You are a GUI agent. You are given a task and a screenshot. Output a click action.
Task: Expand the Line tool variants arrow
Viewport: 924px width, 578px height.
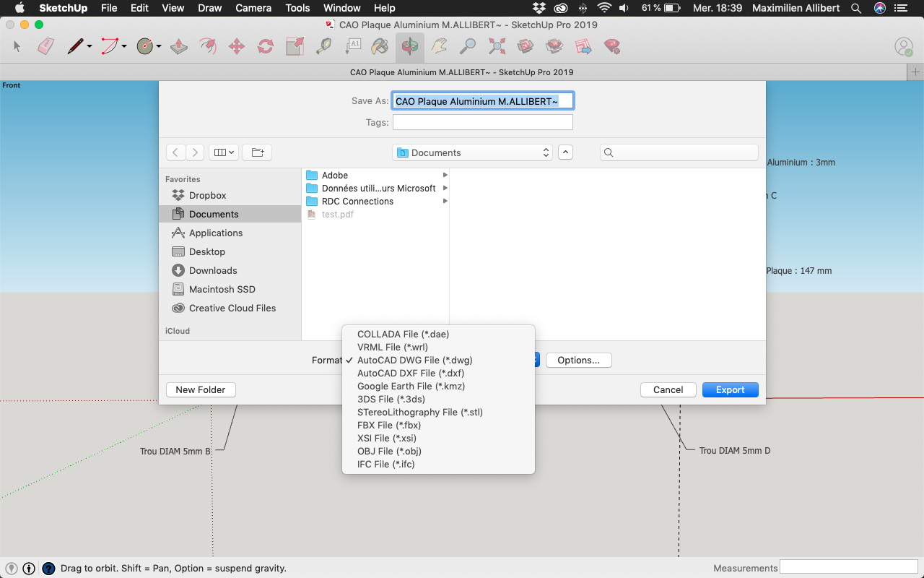tap(90, 47)
